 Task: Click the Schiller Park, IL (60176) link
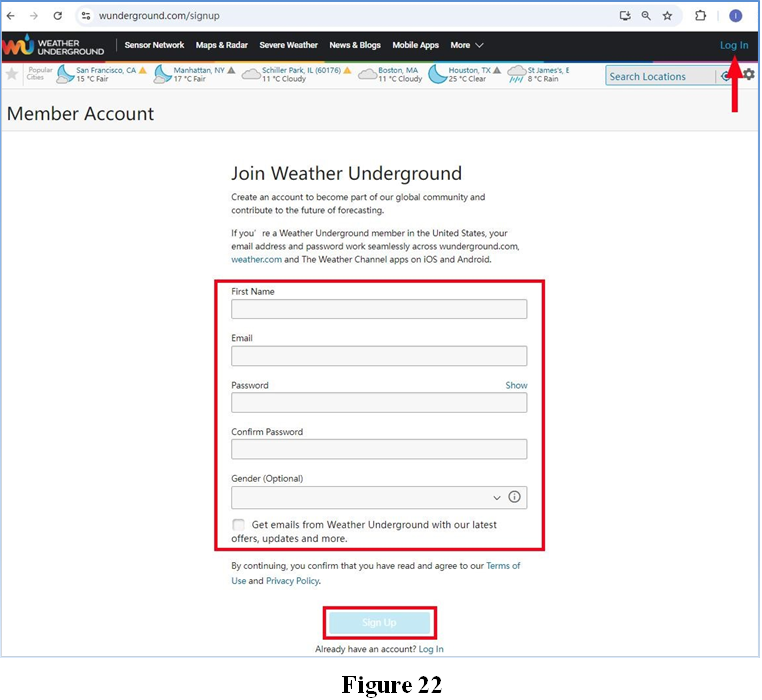(x=301, y=70)
